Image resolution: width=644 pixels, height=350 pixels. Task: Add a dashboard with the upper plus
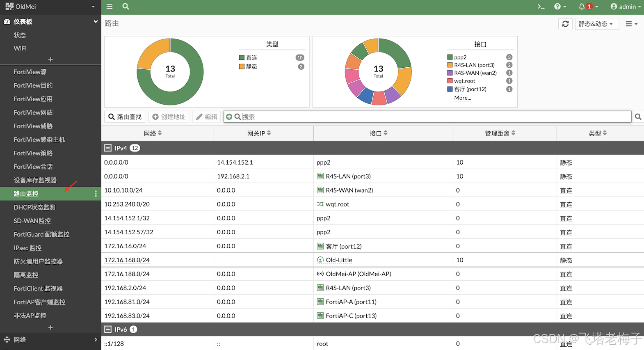click(50, 59)
